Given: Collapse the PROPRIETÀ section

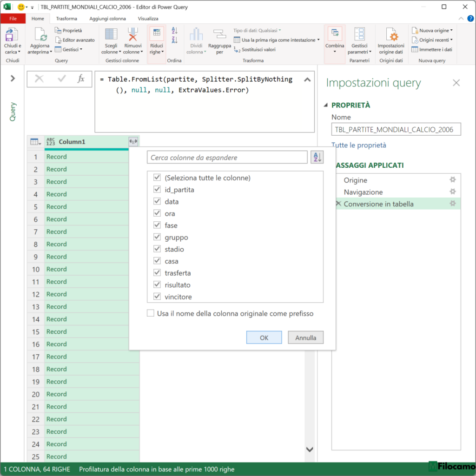Looking at the screenshot, I should pyautogui.click(x=326, y=105).
